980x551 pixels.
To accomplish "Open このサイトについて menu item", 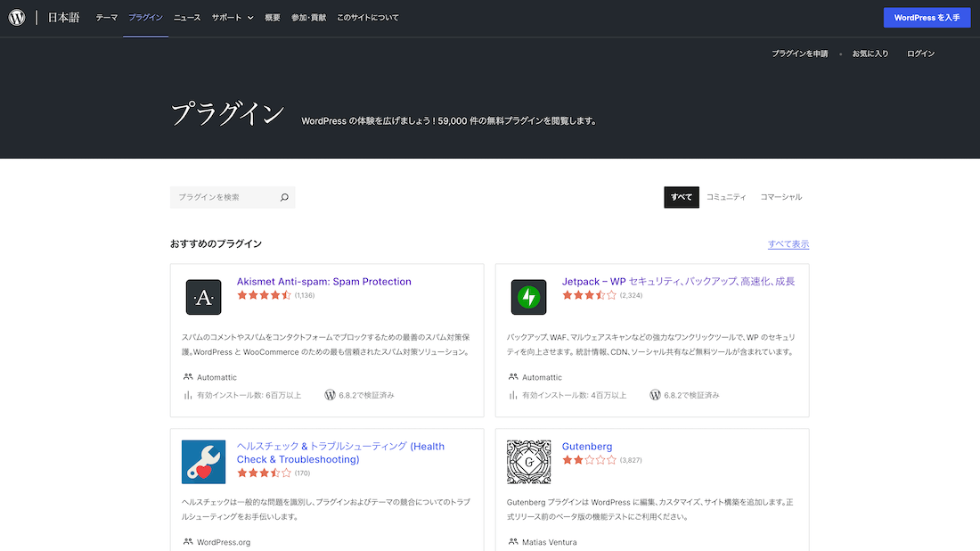I will pyautogui.click(x=367, y=18).
